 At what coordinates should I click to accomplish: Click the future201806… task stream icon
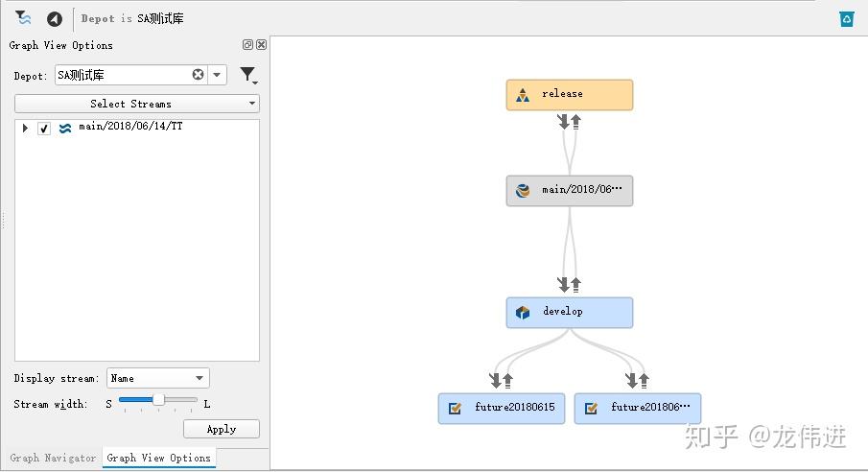click(591, 409)
